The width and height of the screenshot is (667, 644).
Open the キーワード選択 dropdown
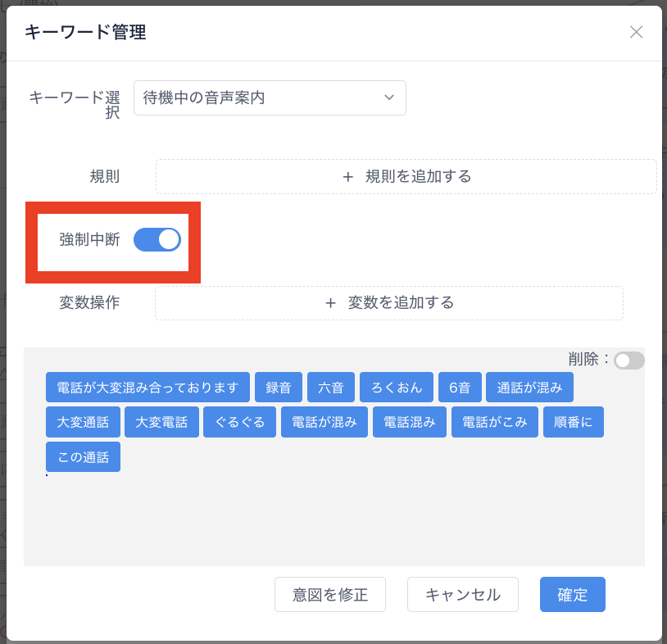click(x=269, y=98)
